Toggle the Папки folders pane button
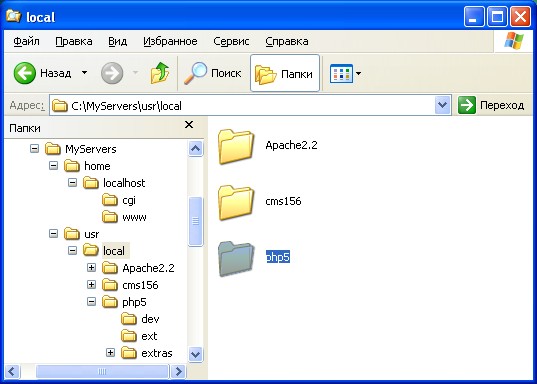The image size is (537, 384). tap(285, 73)
